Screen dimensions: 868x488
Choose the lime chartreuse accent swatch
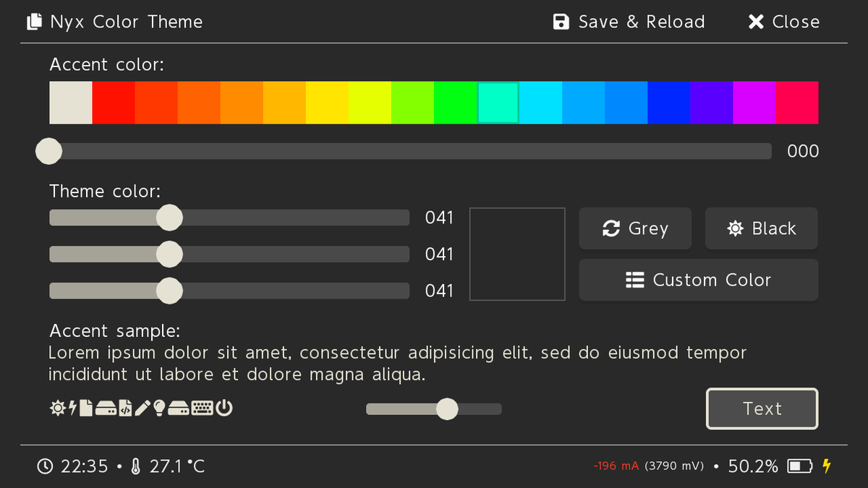click(412, 103)
